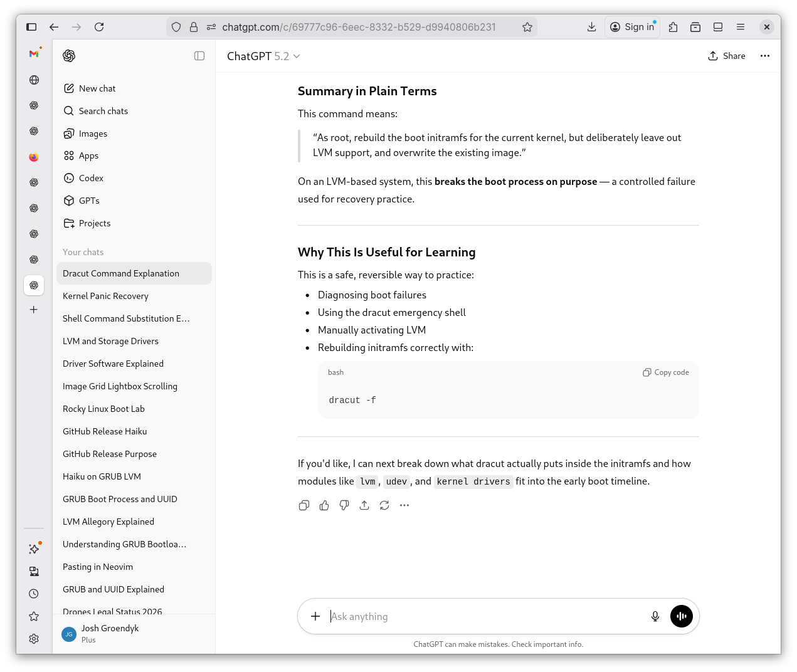Toggle the sidebar collapse control

point(199,56)
